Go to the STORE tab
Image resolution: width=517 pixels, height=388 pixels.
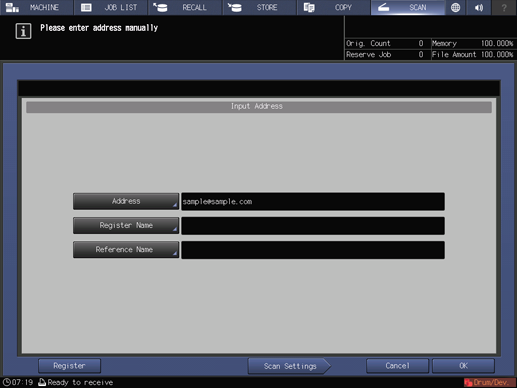pyautogui.click(x=259, y=7)
